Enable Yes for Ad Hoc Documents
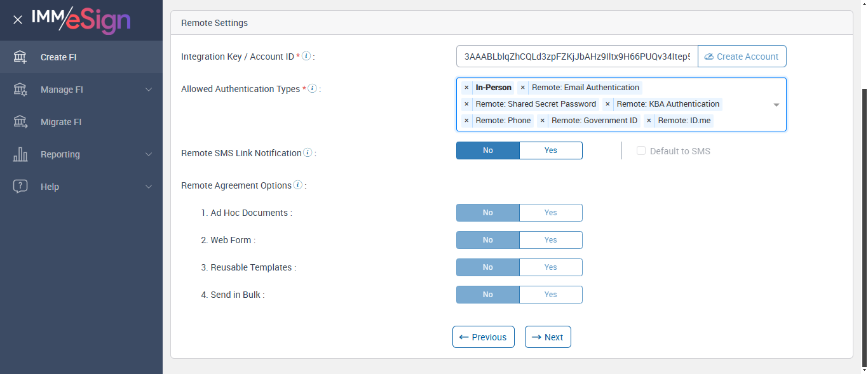This screenshot has height=374, width=868. point(550,213)
